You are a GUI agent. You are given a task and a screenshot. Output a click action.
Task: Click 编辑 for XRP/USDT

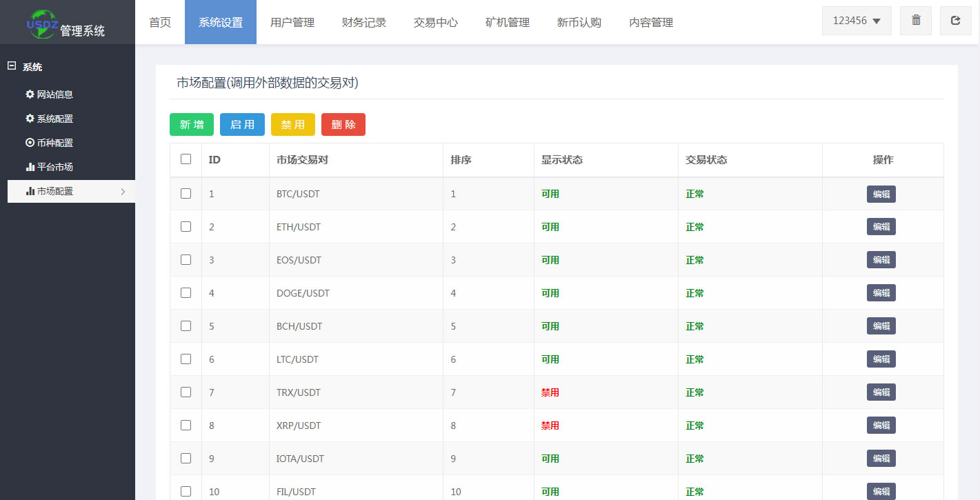pyautogui.click(x=881, y=426)
